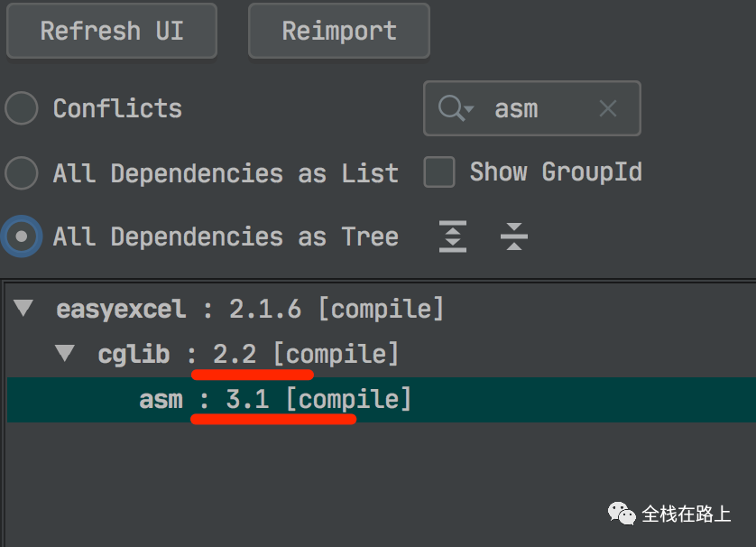Screen dimensions: 756x547
Task: Collapse all dependency tree nodes icon
Action: tap(514, 236)
